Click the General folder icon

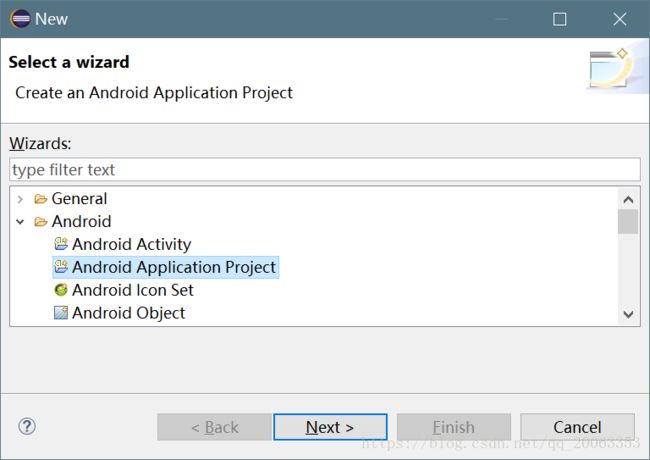coord(41,199)
